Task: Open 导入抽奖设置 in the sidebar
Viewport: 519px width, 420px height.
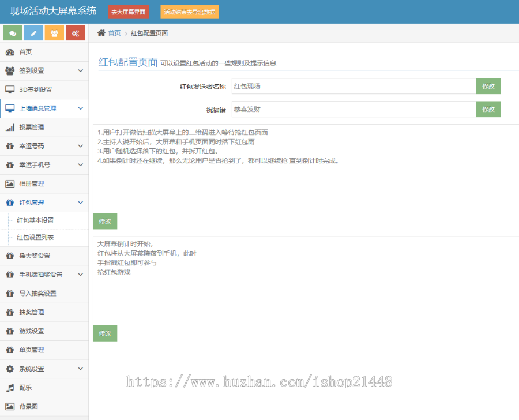Action: pos(44,294)
